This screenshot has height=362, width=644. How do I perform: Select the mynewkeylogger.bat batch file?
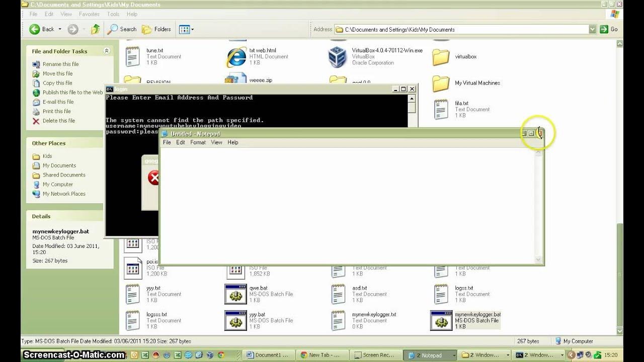tap(441, 320)
